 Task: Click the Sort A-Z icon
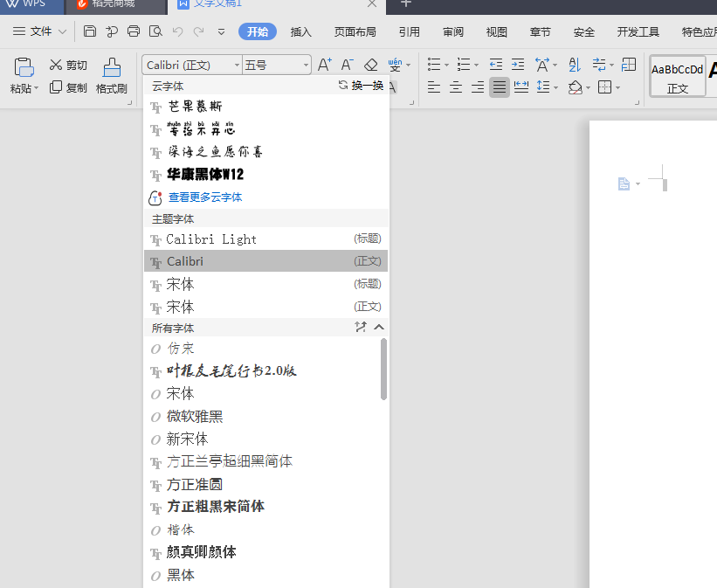pos(575,65)
